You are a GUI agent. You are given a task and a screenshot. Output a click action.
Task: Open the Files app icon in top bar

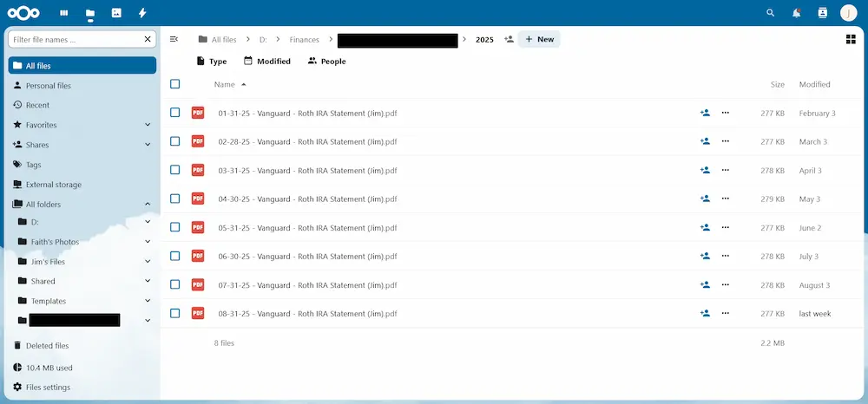(90, 13)
